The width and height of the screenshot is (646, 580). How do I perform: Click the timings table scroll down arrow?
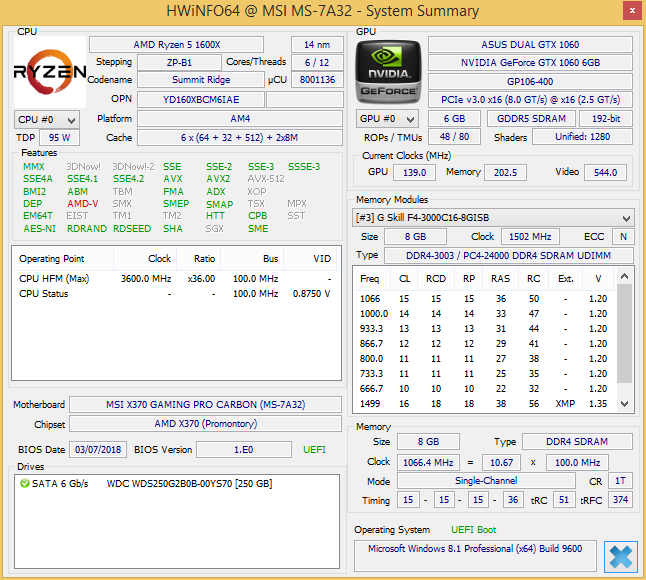(624, 404)
